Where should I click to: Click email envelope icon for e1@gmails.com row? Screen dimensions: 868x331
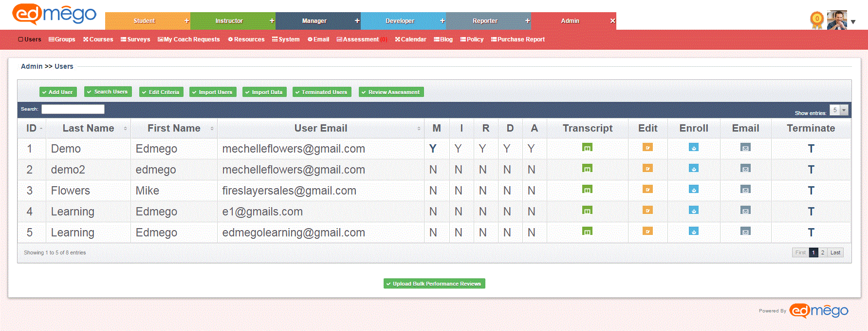(x=745, y=210)
